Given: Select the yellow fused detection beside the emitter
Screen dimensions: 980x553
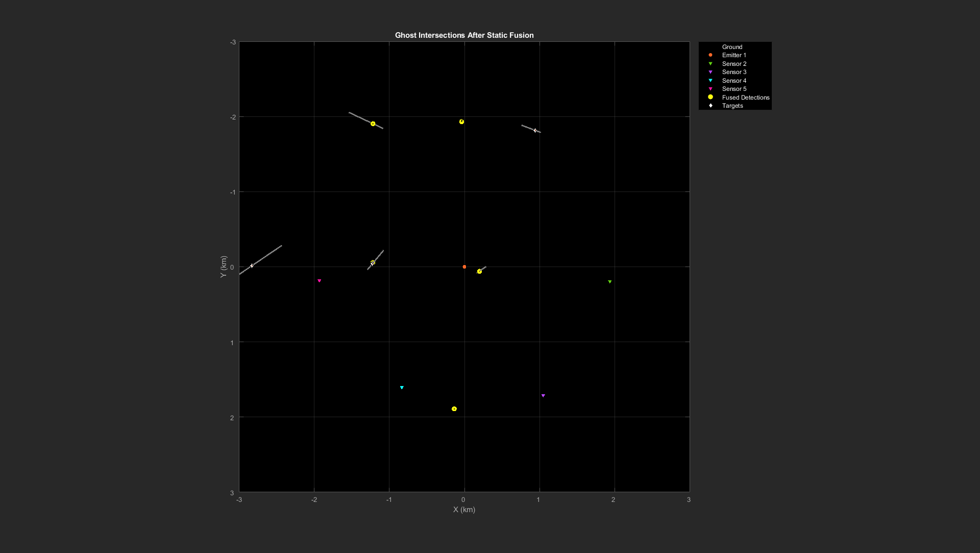Looking at the screenshot, I should (479, 272).
